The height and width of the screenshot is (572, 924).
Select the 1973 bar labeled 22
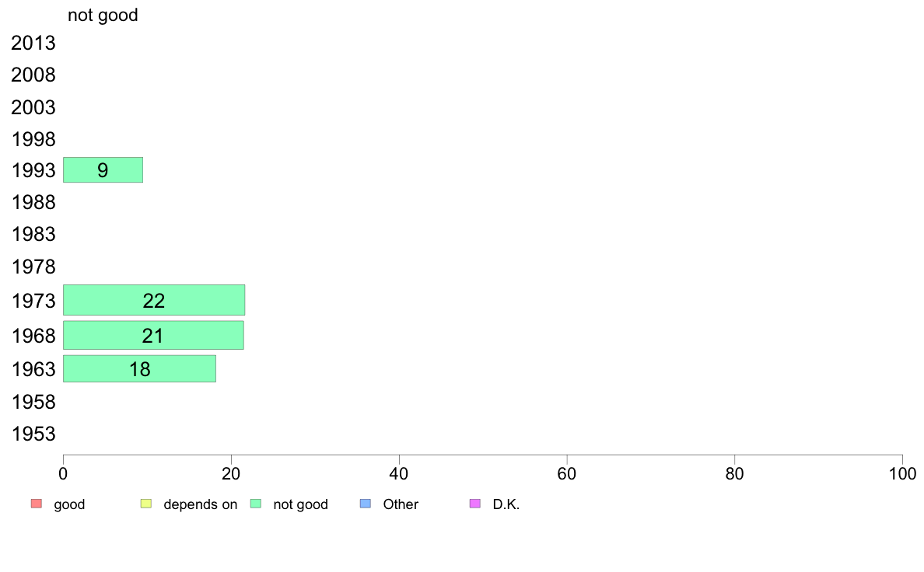pyautogui.click(x=154, y=300)
